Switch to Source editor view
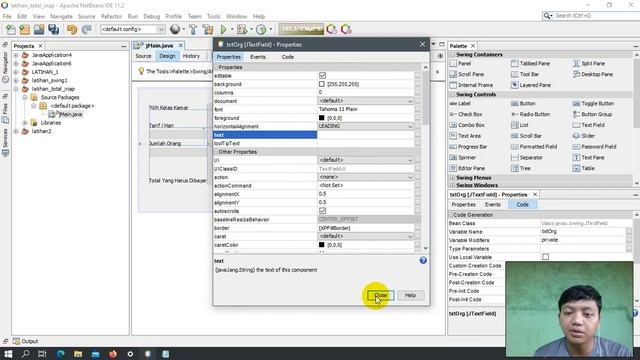The height and width of the screenshot is (360, 640). [143, 56]
